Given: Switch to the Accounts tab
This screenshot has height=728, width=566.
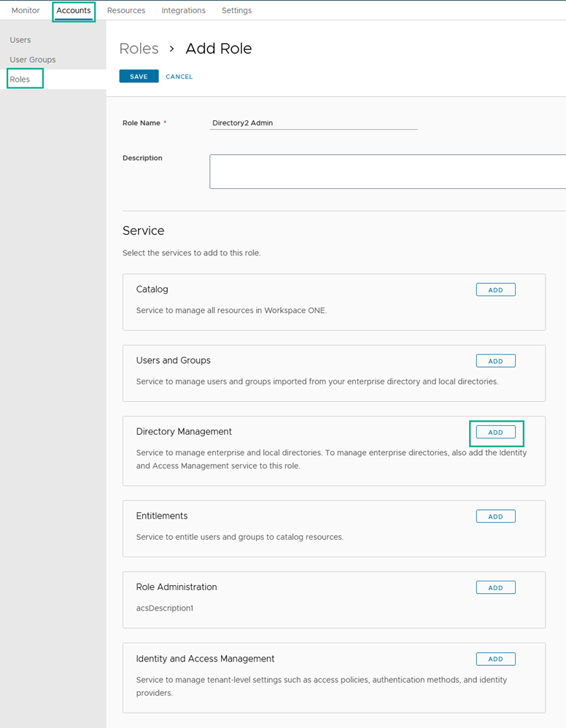Looking at the screenshot, I should coord(74,10).
